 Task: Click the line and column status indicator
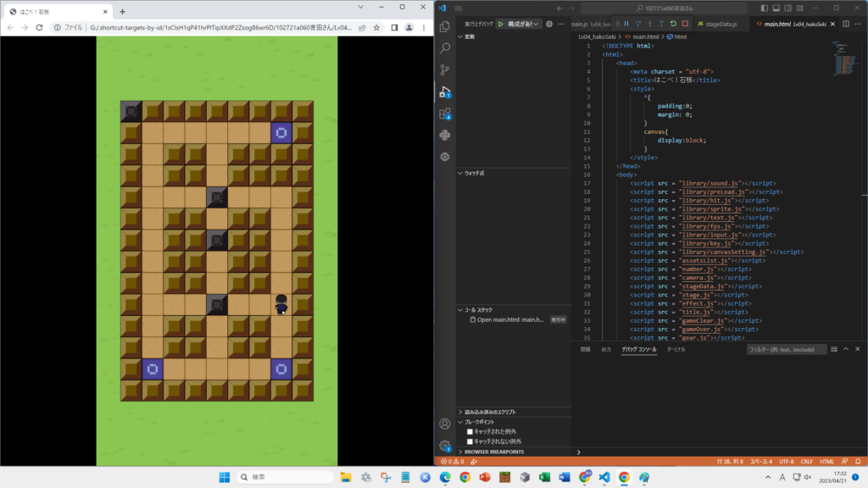pos(730,462)
